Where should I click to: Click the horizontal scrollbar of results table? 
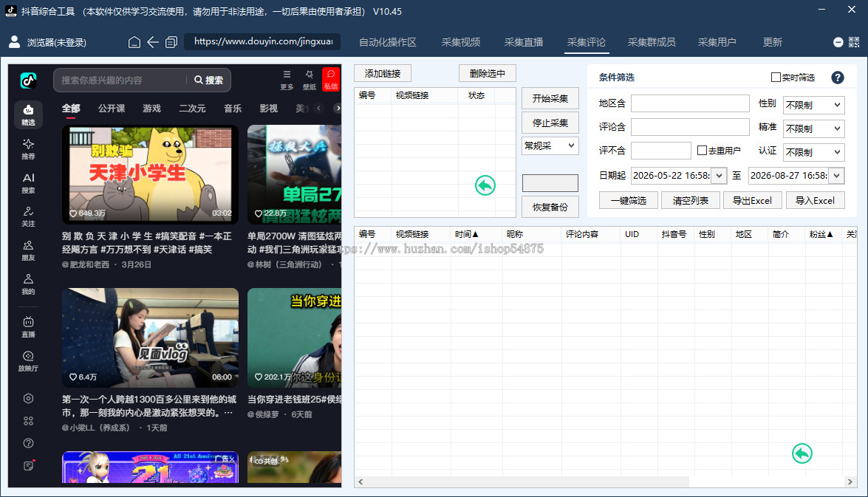click(526, 482)
